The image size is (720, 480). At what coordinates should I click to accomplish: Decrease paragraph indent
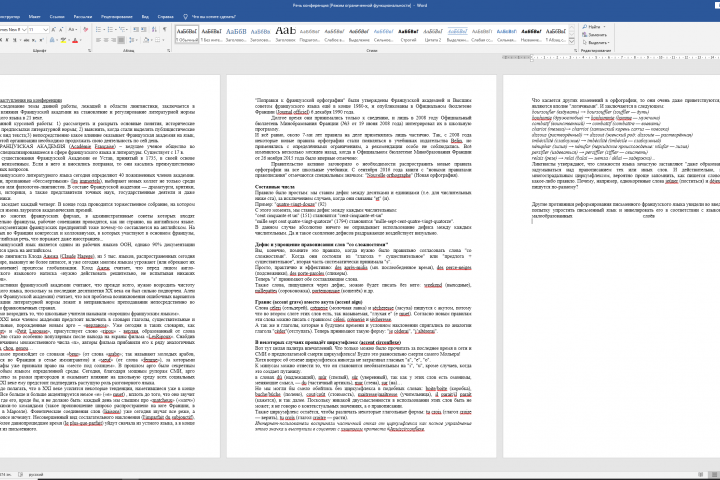tap(136, 29)
